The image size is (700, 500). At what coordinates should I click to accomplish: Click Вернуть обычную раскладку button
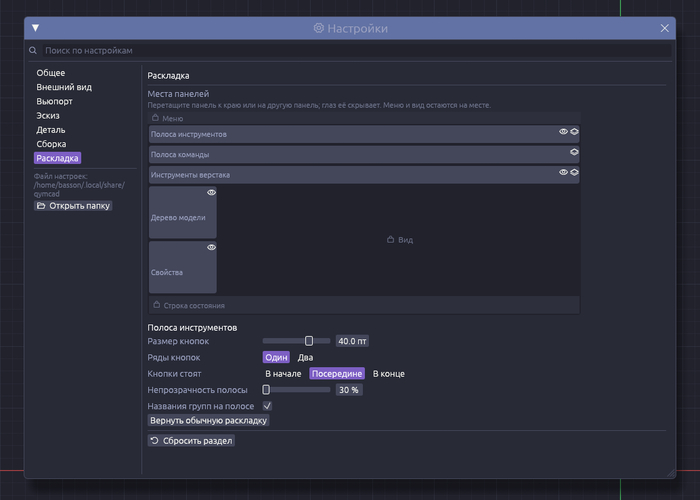(208, 421)
